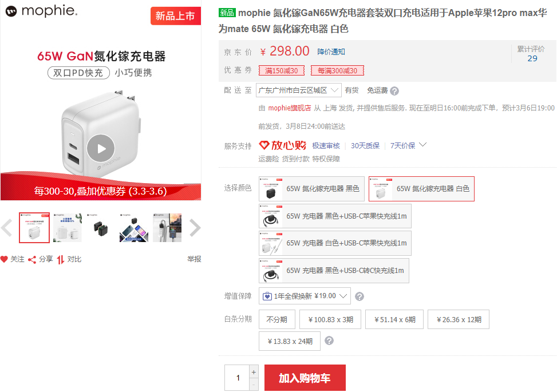Play the product video on main image
The image size is (557, 392).
pos(101,149)
